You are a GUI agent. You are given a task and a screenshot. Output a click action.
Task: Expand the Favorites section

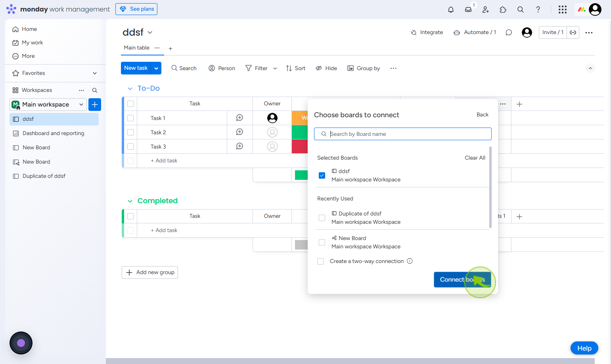click(x=95, y=73)
